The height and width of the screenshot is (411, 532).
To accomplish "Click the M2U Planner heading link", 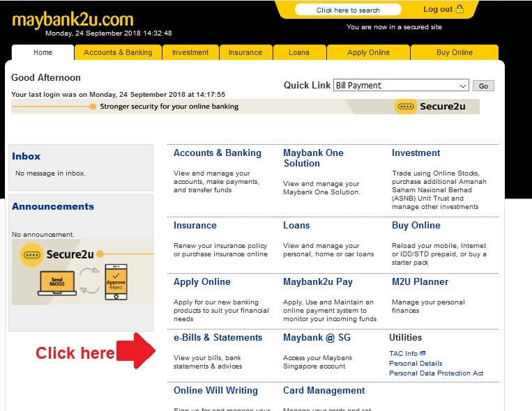I will click(x=420, y=282).
